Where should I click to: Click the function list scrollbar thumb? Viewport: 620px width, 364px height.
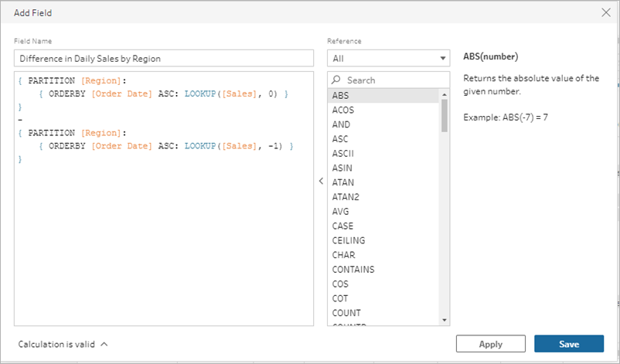[445, 116]
